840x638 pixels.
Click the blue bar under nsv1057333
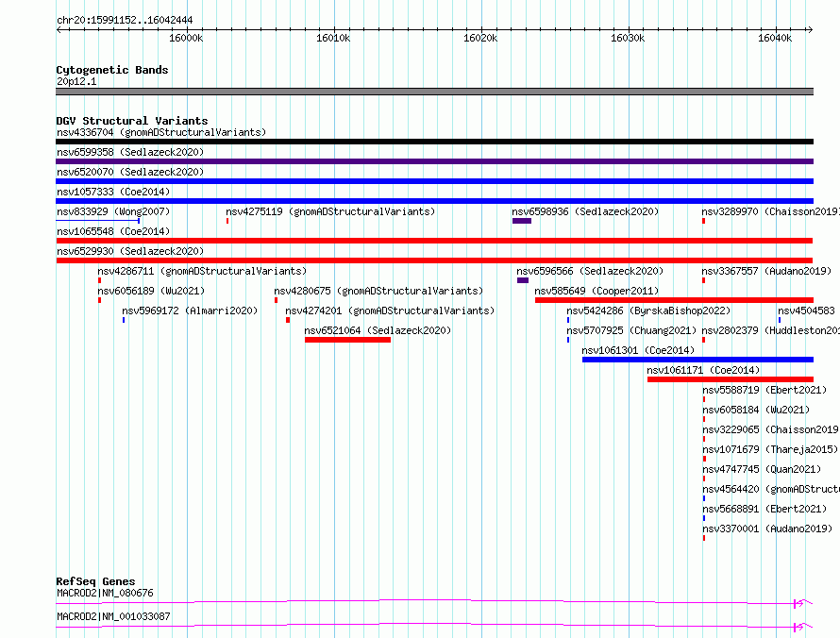coord(434,201)
